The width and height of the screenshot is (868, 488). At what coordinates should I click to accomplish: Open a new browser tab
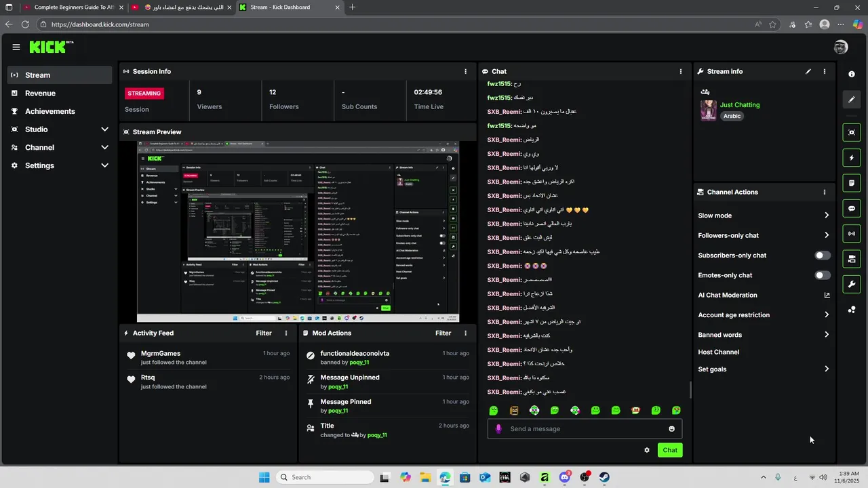pyautogui.click(x=352, y=7)
